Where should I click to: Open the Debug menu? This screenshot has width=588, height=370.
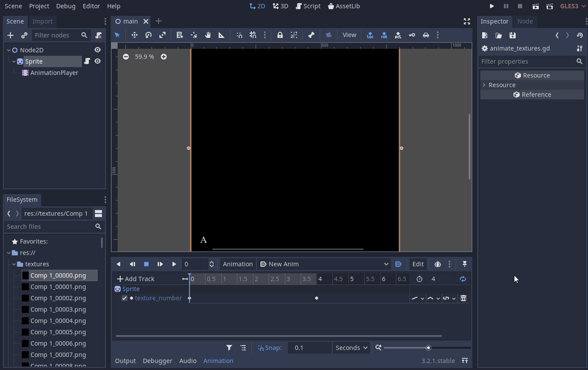[65, 6]
